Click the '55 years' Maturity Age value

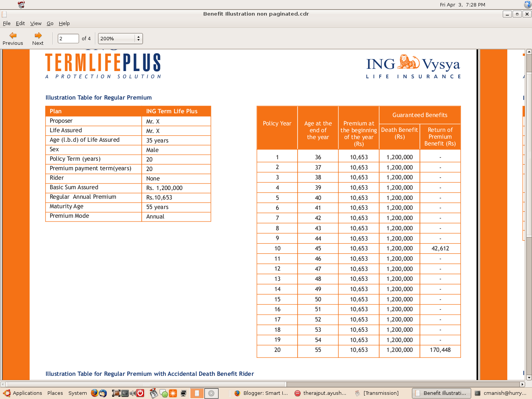157,207
